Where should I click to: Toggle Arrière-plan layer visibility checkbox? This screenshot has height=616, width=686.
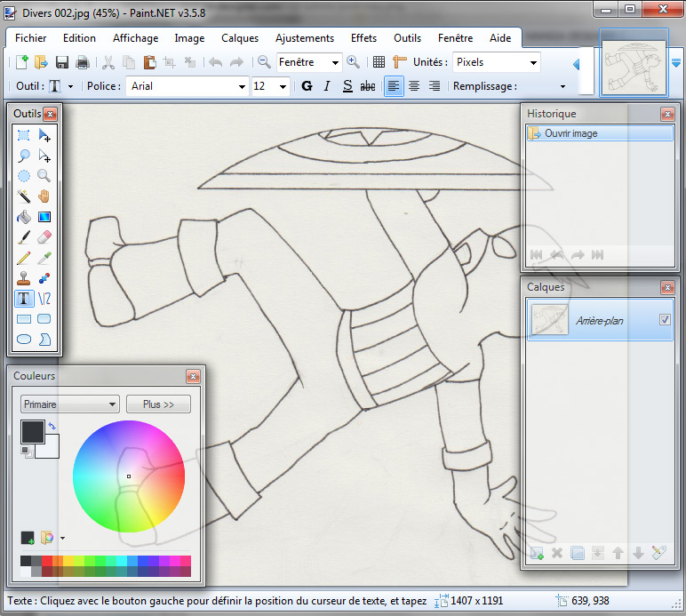[665, 320]
